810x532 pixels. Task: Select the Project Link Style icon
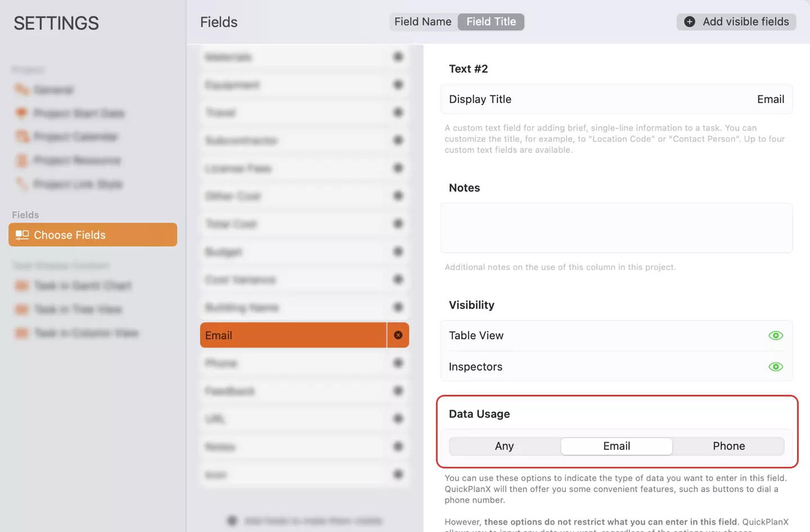coord(21,183)
